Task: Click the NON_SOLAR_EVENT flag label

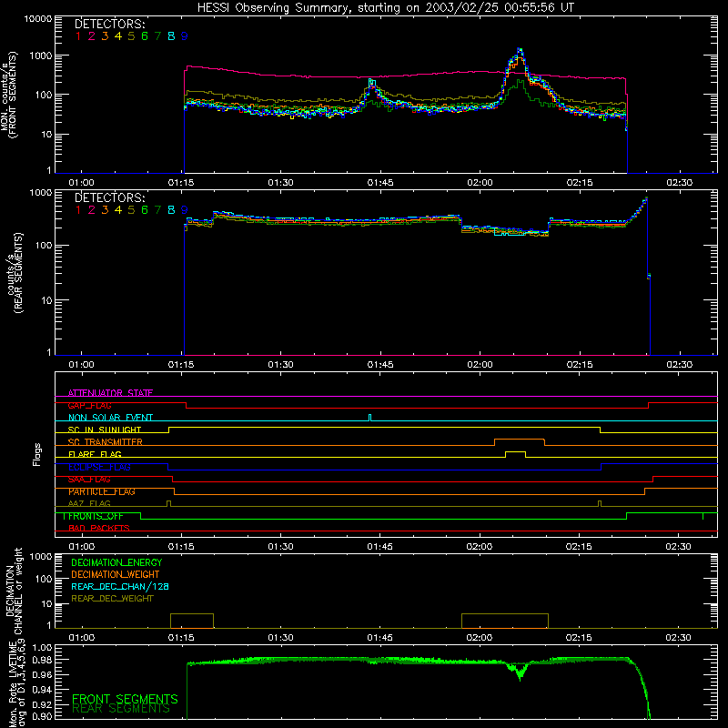Action: pyautogui.click(x=110, y=418)
